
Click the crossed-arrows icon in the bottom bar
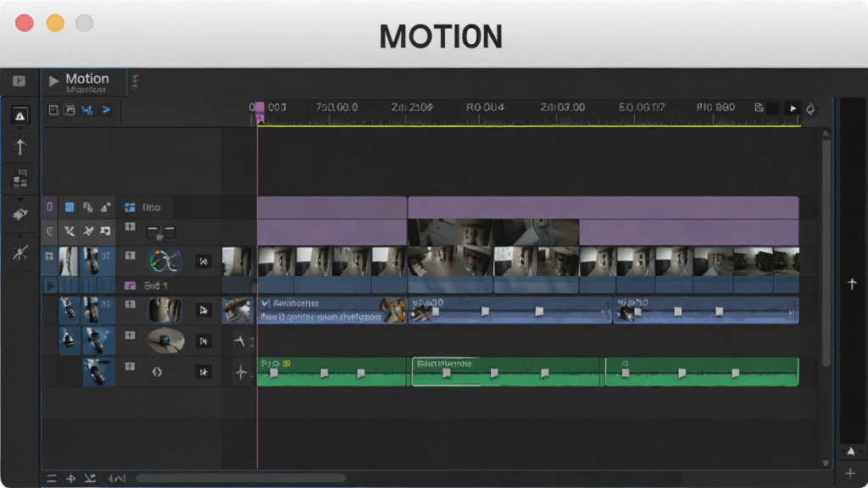pos(90,479)
